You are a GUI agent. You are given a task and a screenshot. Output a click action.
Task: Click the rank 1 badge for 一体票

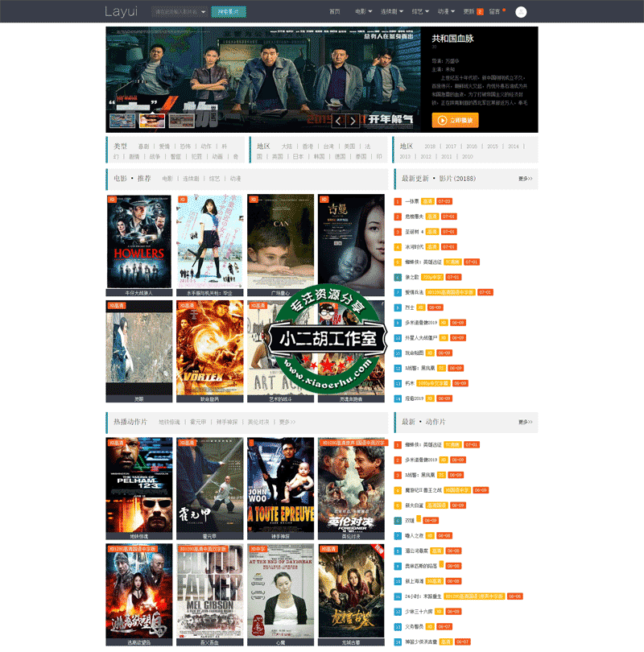(x=398, y=200)
